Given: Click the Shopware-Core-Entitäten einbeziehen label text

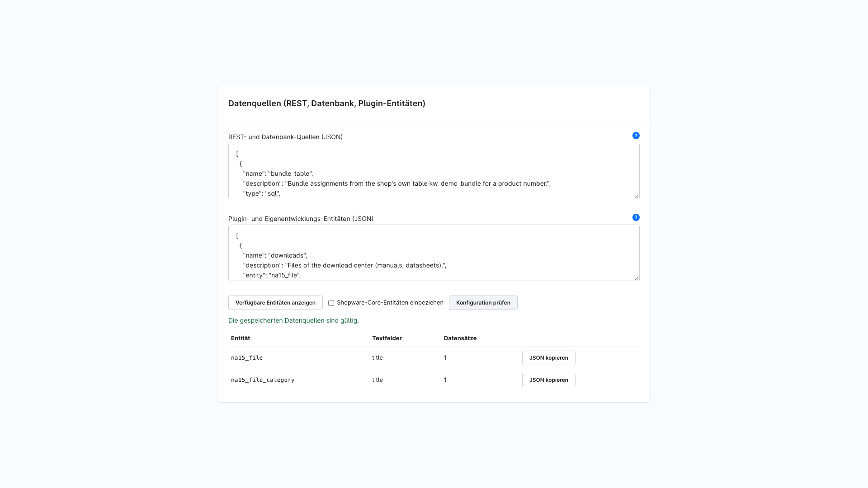Looking at the screenshot, I should click(x=390, y=303).
